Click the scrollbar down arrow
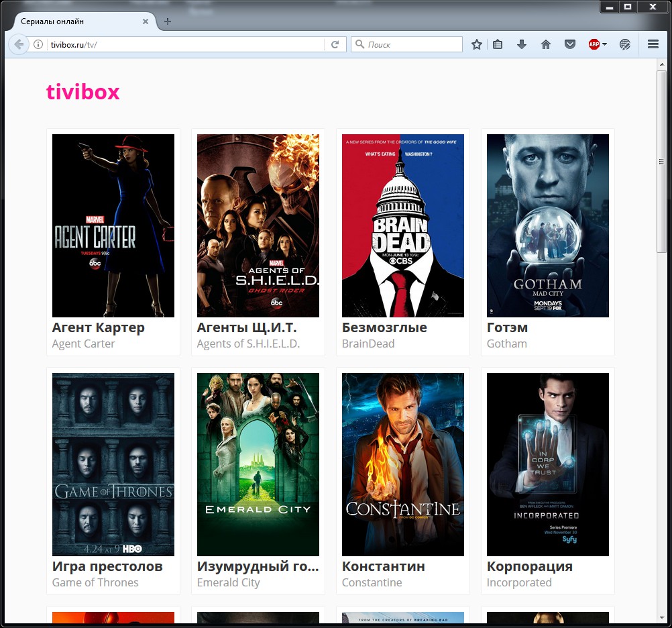Viewport: 672px width, 628px height. 662,618
